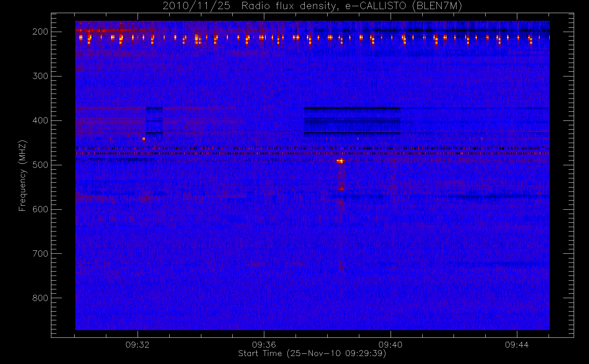589x364 pixels.
Task: Click the 09:40 time tick label
Action: pyautogui.click(x=390, y=345)
